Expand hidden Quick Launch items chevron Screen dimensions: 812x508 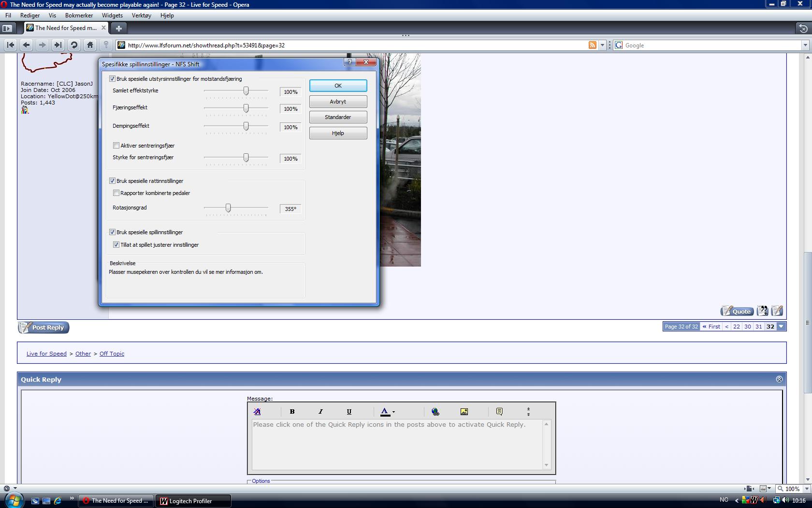click(x=72, y=499)
